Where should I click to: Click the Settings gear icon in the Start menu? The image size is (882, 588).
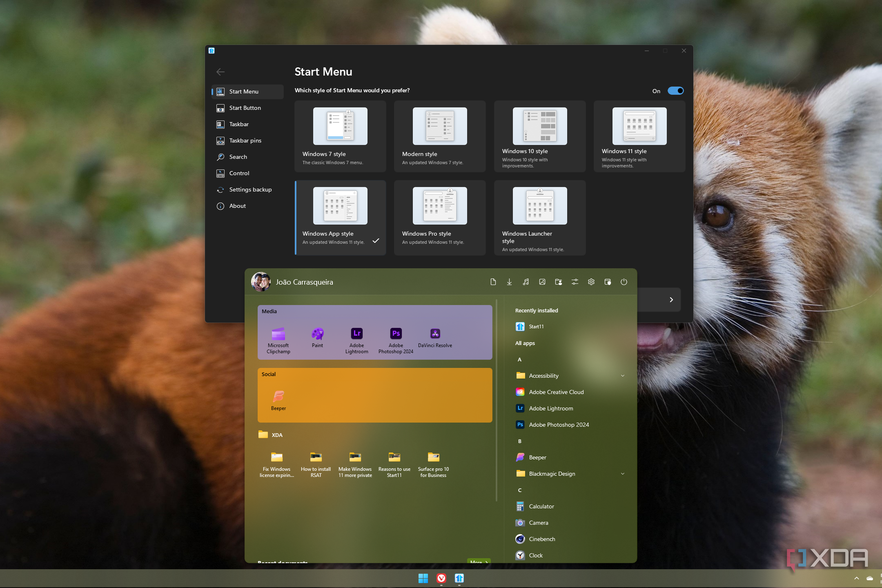(x=591, y=282)
